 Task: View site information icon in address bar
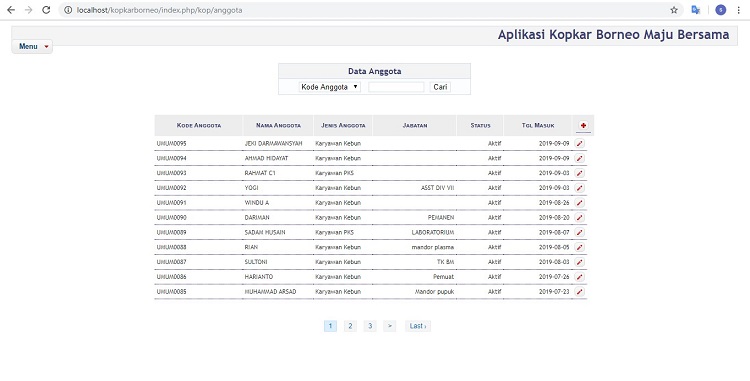(68, 10)
